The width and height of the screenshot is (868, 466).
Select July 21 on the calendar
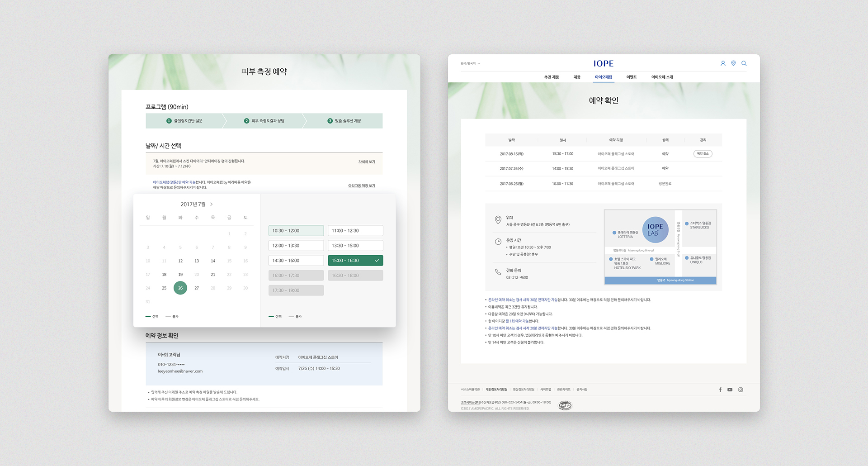click(x=213, y=275)
